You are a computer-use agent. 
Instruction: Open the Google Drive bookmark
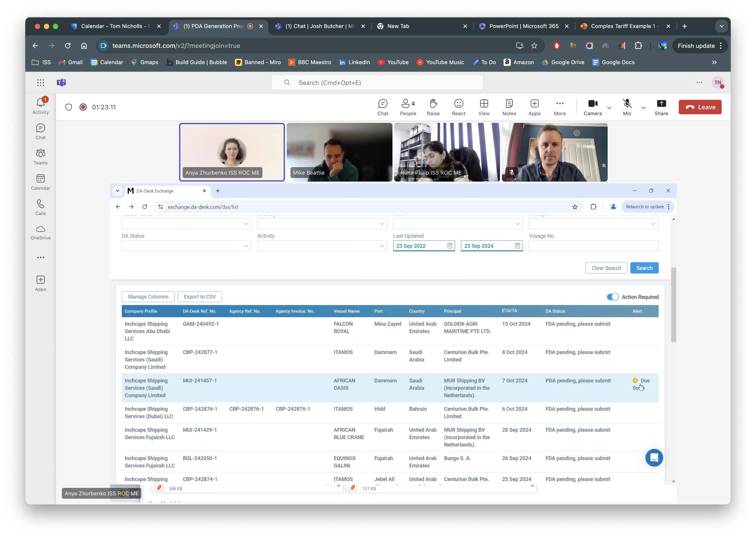coord(563,62)
